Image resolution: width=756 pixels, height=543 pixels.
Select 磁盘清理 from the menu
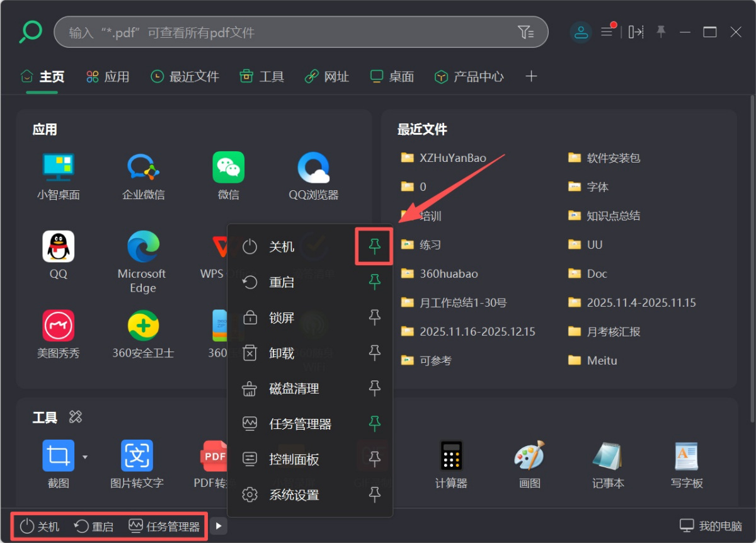(x=293, y=389)
